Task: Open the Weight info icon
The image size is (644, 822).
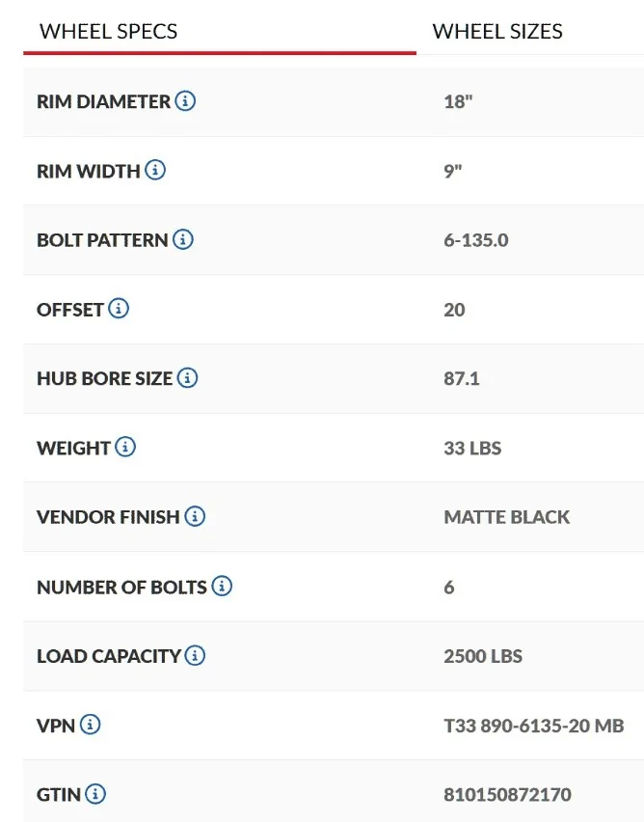Action: [x=125, y=448]
